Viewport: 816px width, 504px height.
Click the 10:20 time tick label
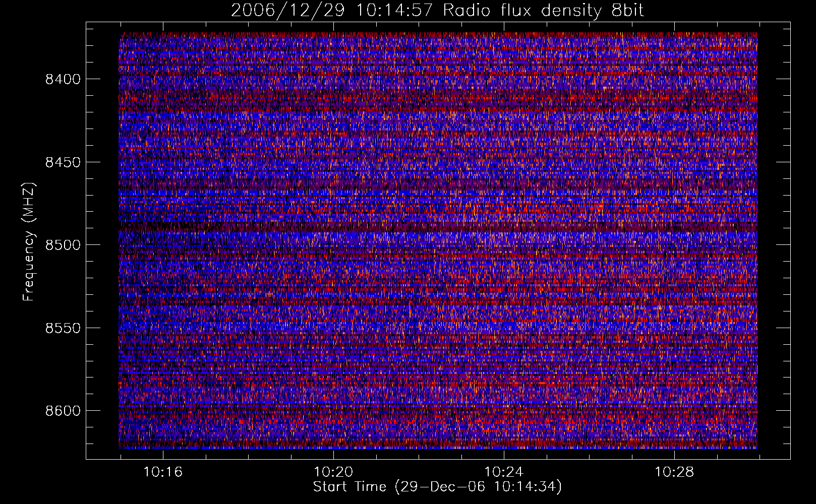(333, 472)
